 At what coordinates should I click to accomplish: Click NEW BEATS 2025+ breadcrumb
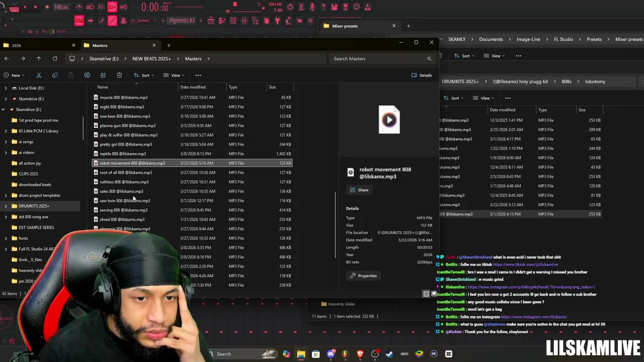[x=151, y=59]
